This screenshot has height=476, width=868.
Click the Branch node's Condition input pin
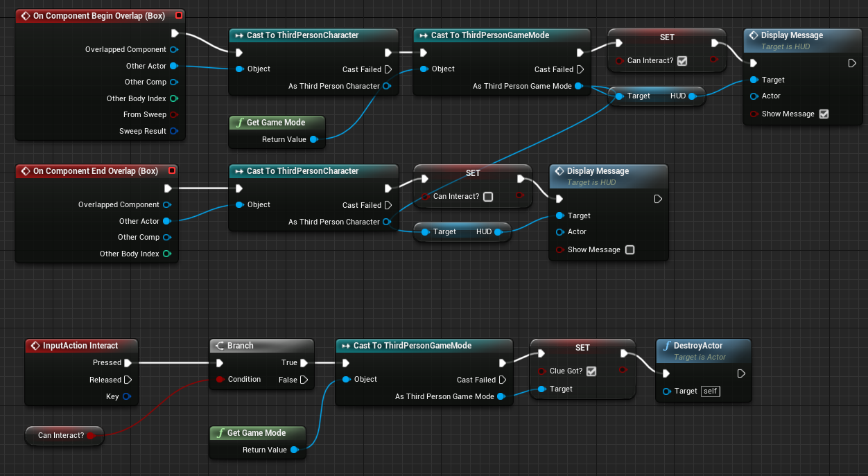tap(220, 380)
